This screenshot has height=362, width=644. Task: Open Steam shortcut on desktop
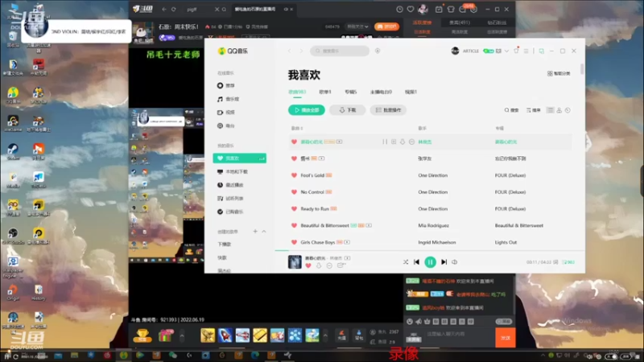pos(13,151)
